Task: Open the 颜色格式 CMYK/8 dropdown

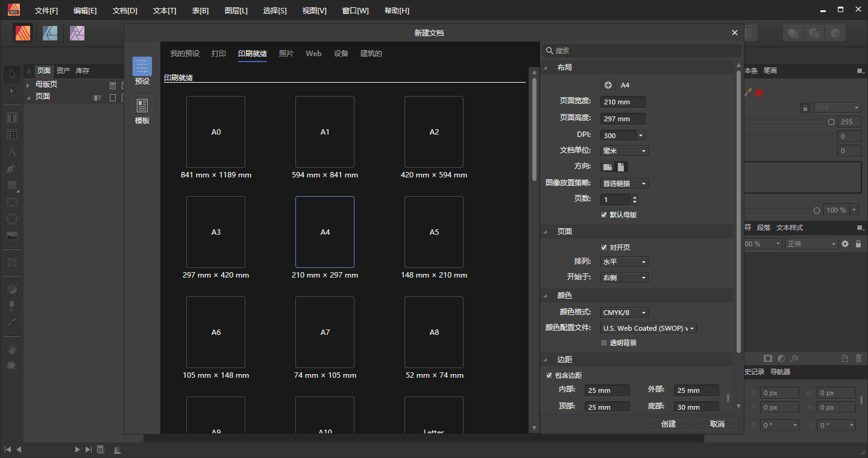Action: pos(624,313)
